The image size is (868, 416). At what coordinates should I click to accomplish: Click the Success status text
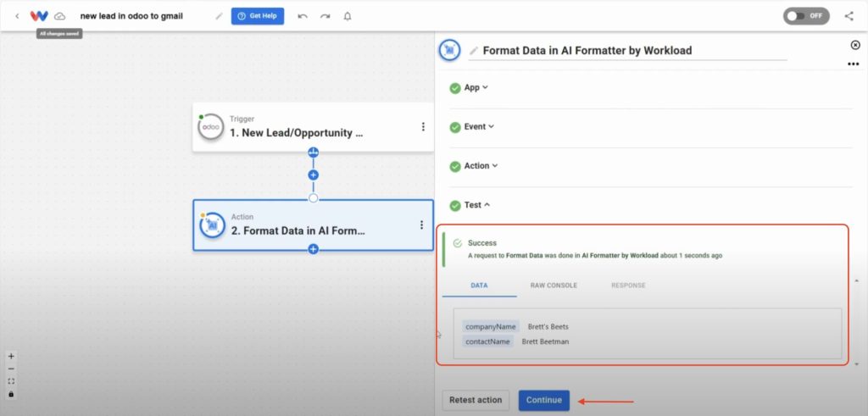[482, 243]
